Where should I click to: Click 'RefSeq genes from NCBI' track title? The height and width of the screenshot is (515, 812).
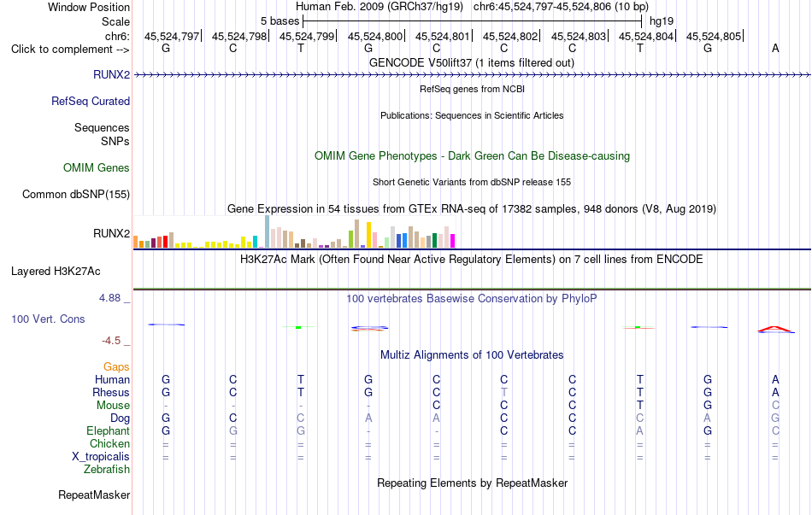[472, 89]
